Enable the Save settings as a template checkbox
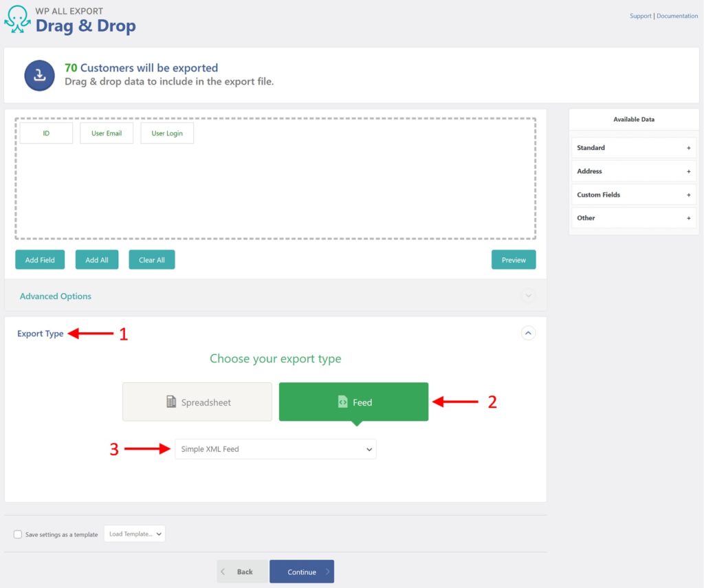This screenshot has width=704, height=588. [17, 534]
